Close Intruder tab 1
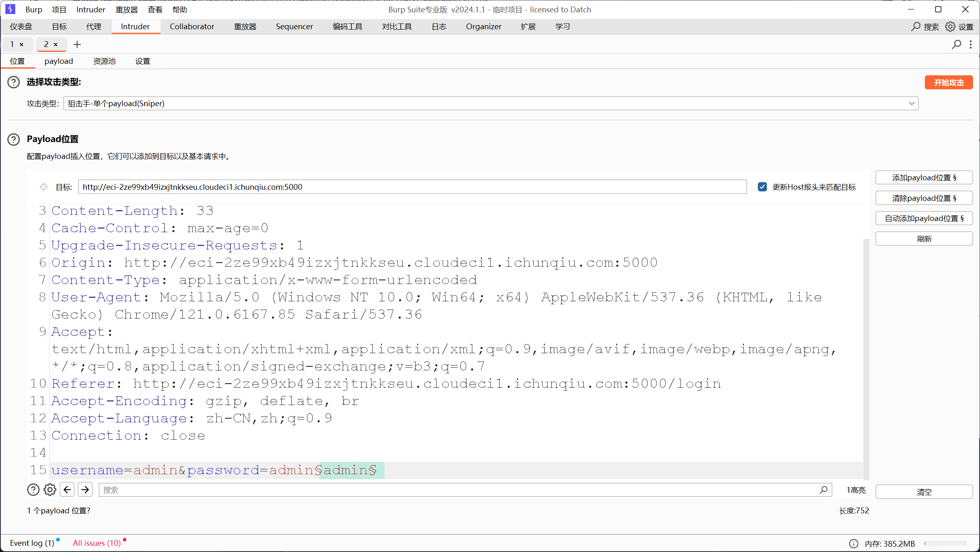The width and height of the screenshot is (980, 552). (x=21, y=44)
